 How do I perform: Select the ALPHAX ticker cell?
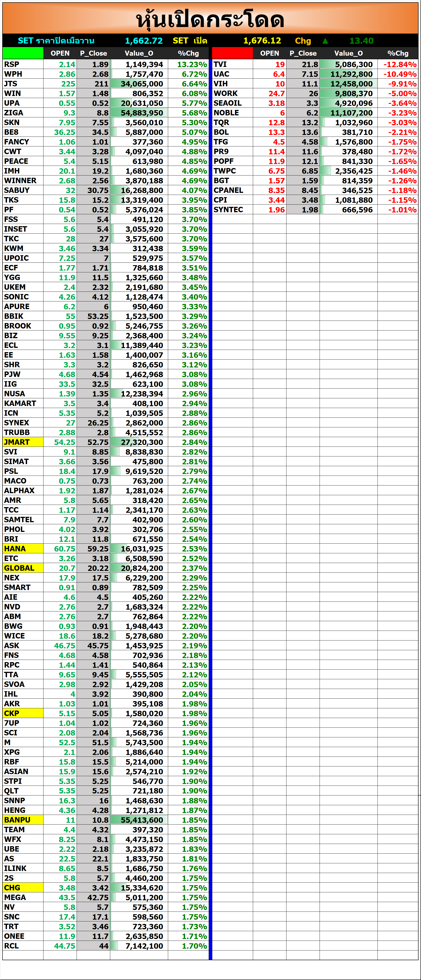coord(23,490)
